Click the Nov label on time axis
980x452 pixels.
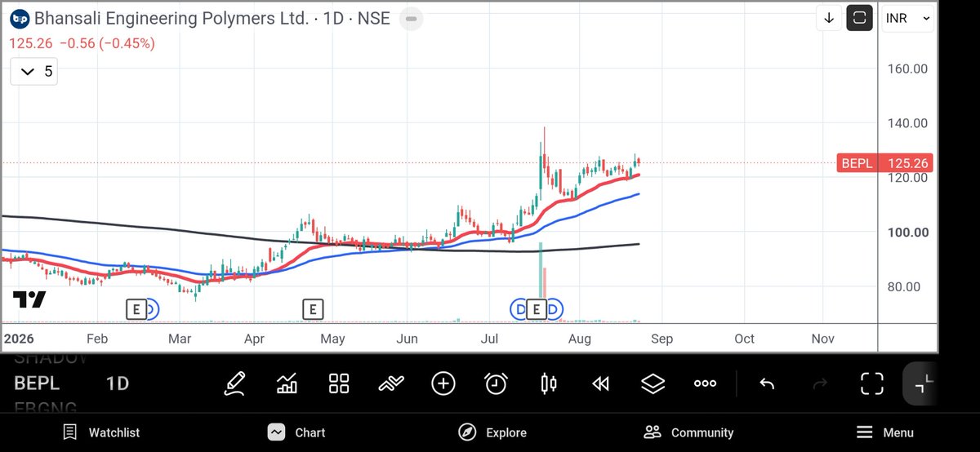(x=822, y=339)
